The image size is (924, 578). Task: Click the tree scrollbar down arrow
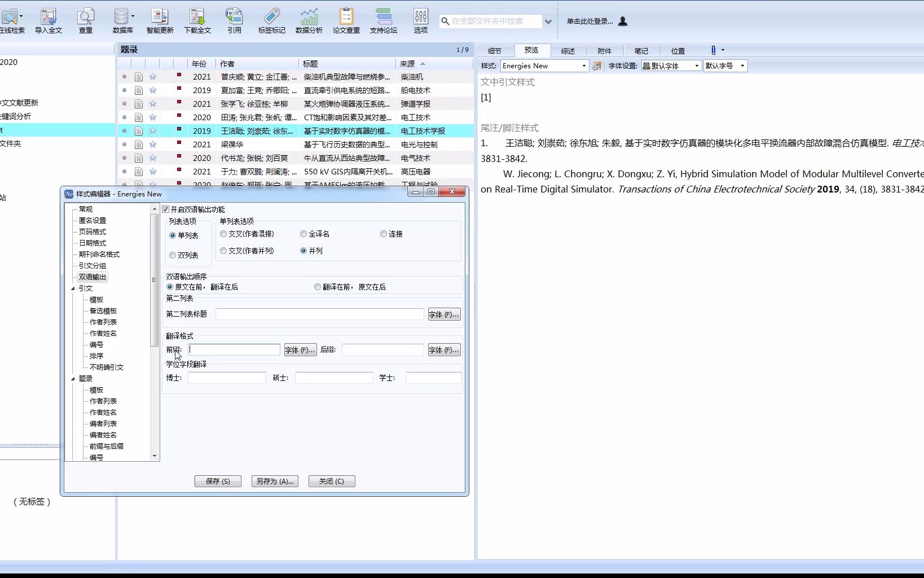[155, 456]
